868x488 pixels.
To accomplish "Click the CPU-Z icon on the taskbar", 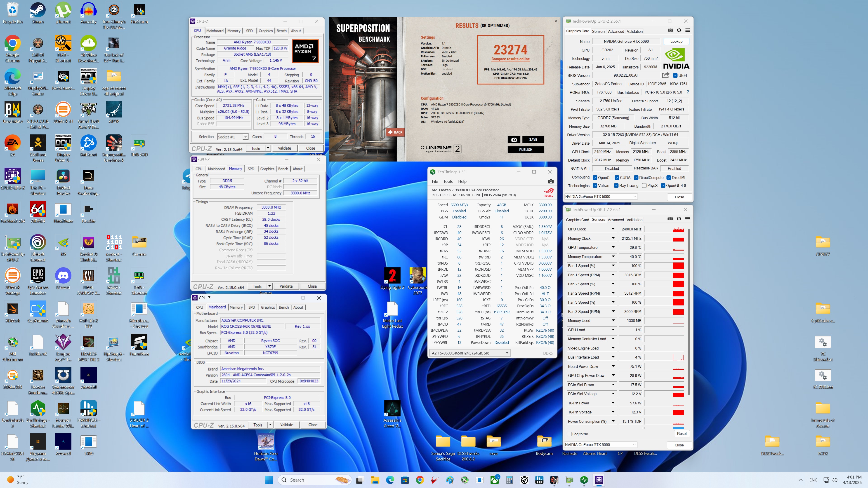I will pos(599,480).
